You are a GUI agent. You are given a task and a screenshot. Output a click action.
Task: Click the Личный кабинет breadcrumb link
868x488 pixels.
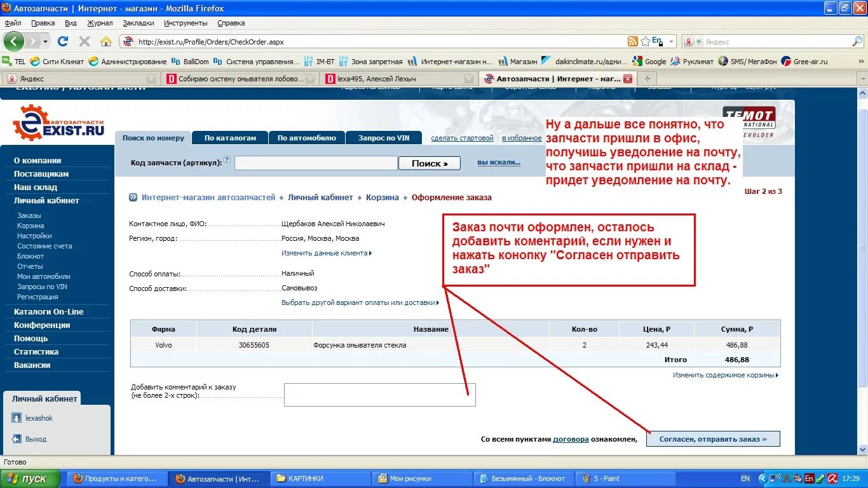click(320, 197)
